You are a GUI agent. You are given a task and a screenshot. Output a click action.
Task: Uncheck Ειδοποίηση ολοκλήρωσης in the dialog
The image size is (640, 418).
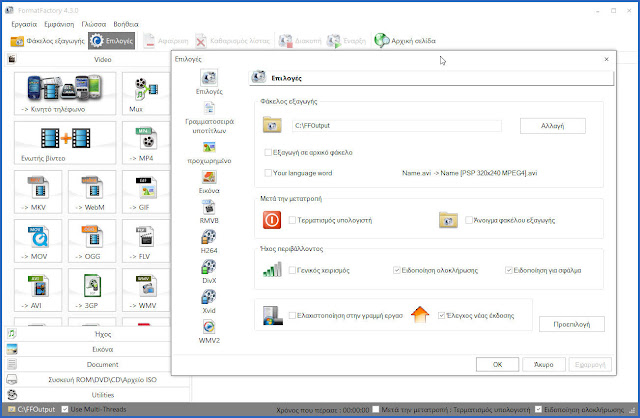396,270
